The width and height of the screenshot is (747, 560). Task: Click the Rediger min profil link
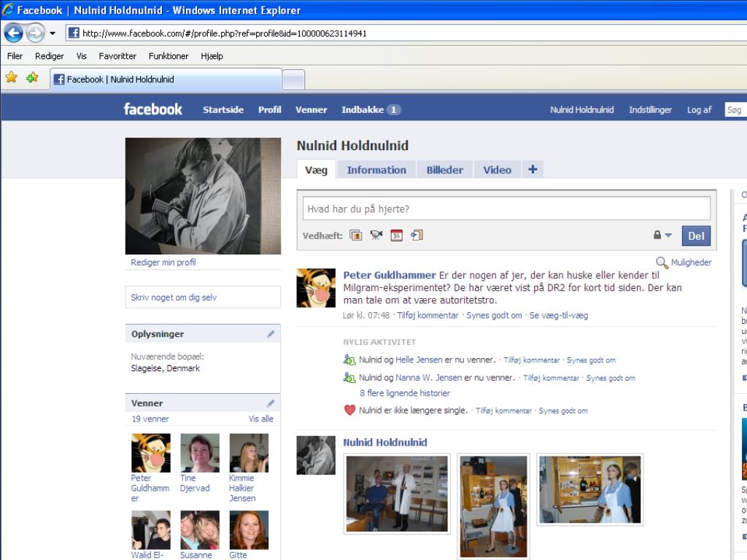click(163, 262)
